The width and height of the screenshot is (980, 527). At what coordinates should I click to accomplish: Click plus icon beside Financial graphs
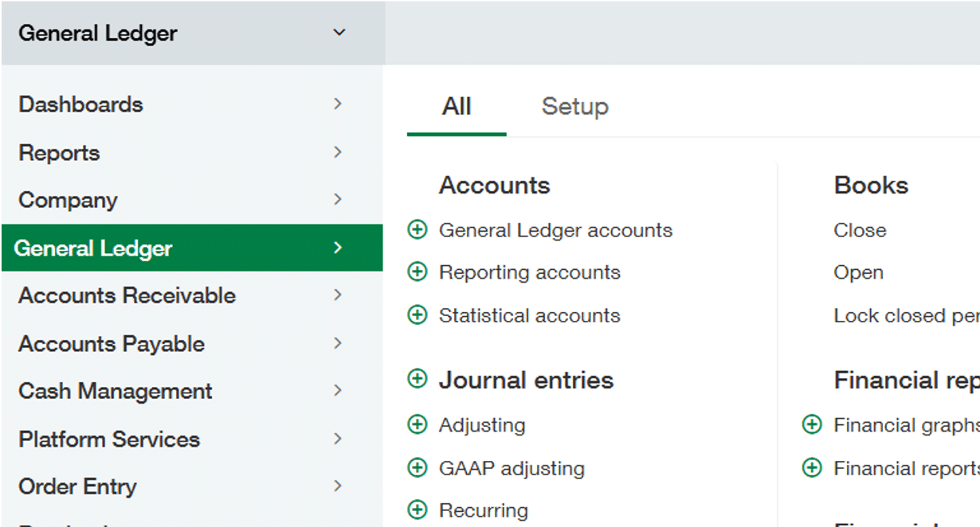coord(811,425)
